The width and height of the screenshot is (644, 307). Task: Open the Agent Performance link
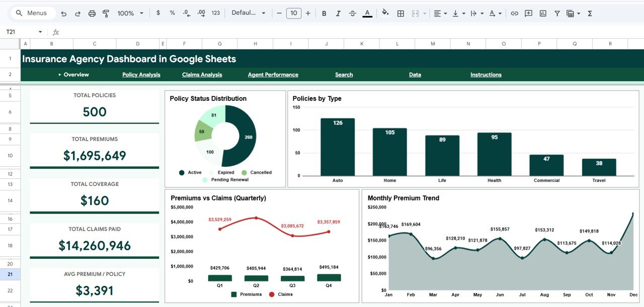coord(273,74)
